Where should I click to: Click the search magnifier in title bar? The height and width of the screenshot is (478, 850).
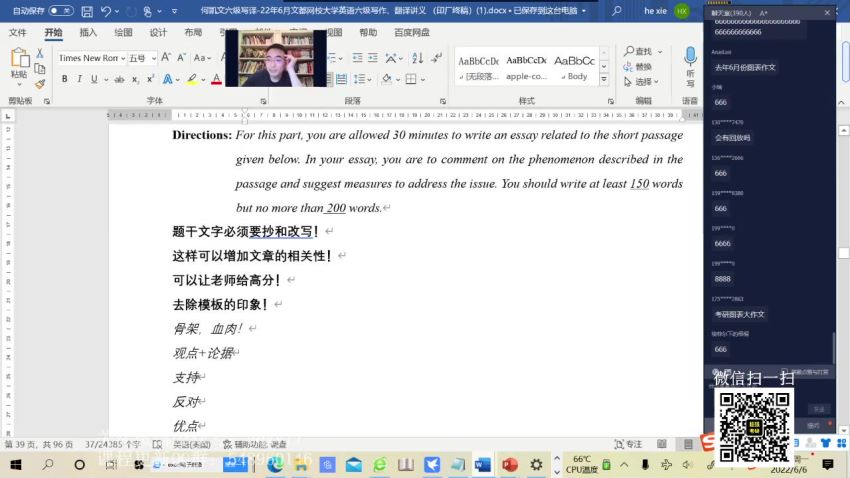[616, 10]
